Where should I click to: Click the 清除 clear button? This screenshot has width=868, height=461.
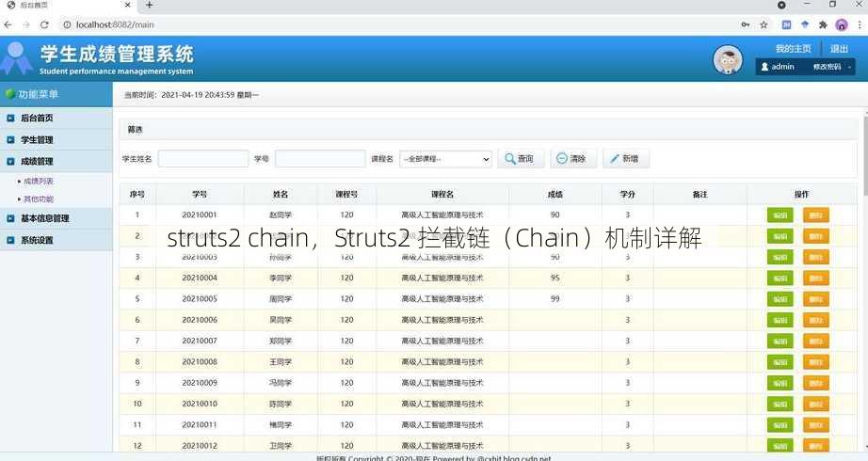(572, 159)
